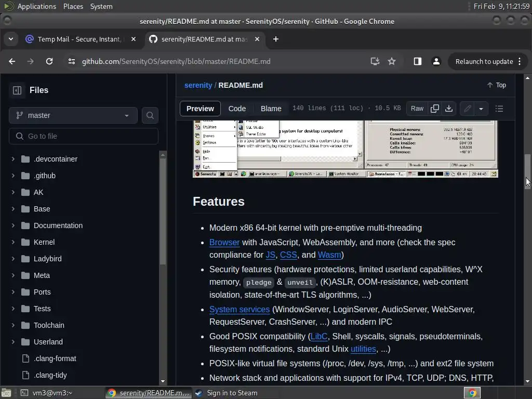Open tab search chevron button

point(11,39)
